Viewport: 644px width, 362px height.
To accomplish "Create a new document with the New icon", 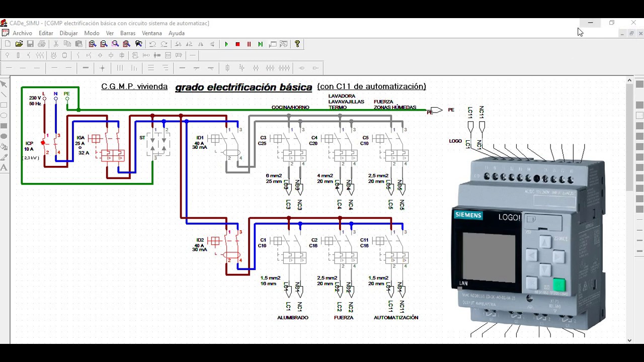I will 8,44.
